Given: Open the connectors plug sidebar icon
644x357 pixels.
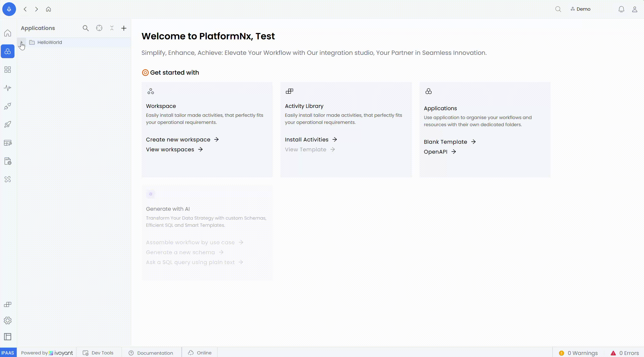Looking at the screenshot, I should coord(8,106).
